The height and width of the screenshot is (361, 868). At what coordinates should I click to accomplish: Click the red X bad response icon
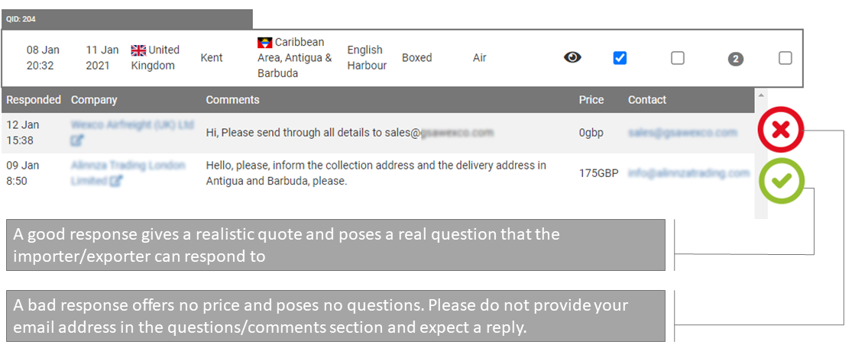point(781,130)
